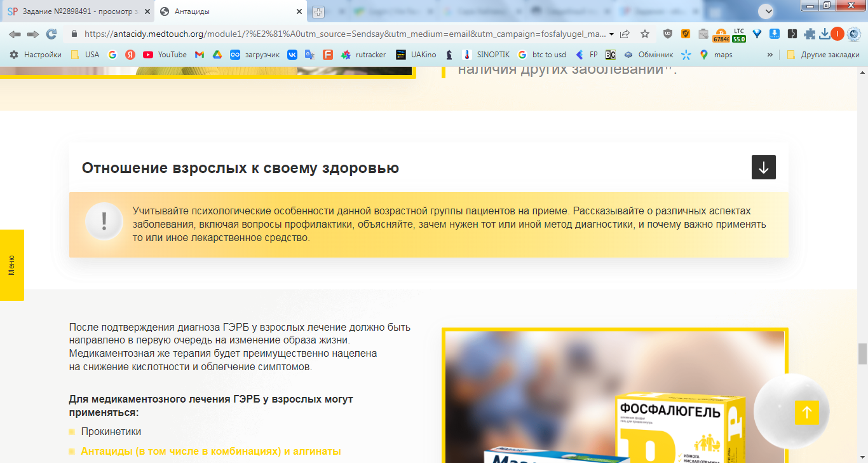Click the vertical page scrollbar thumb
The image size is (868, 463).
862,352
